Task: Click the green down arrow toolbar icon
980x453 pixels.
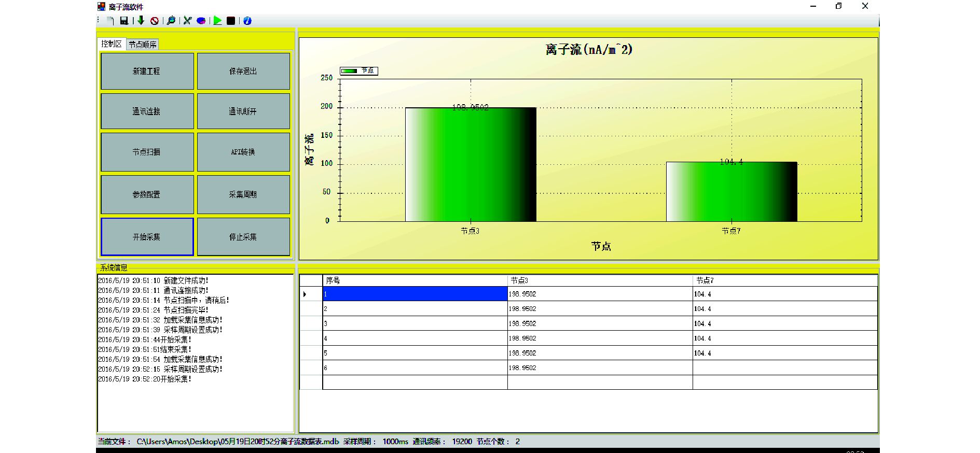Action: (141, 21)
